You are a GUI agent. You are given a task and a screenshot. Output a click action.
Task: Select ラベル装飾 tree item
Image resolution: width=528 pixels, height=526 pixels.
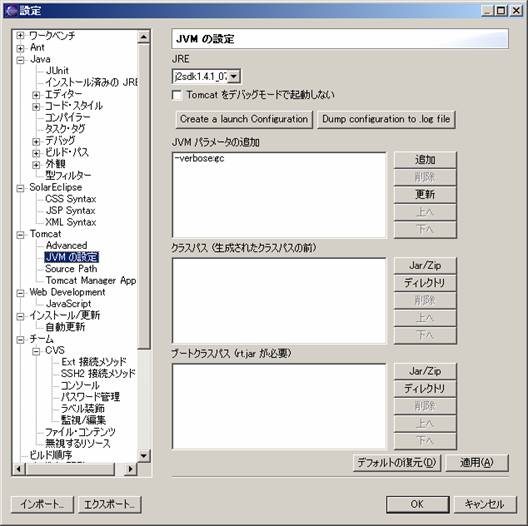82,408
